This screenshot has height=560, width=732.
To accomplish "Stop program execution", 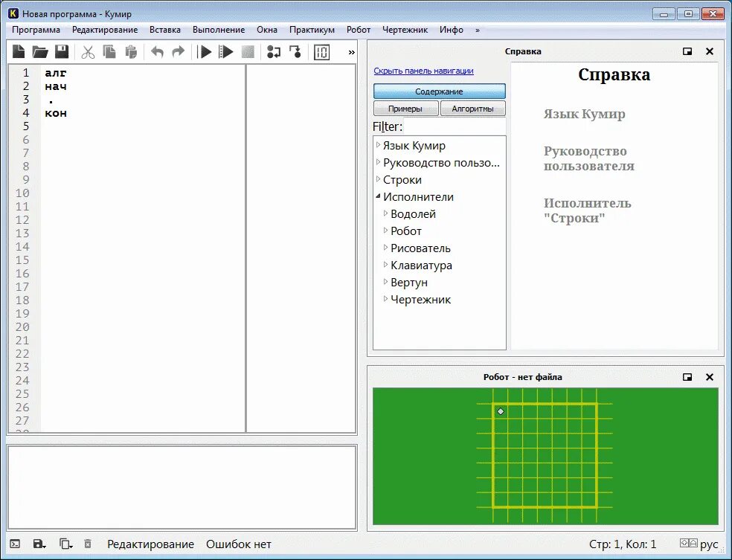I will pyautogui.click(x=248, y=52).
